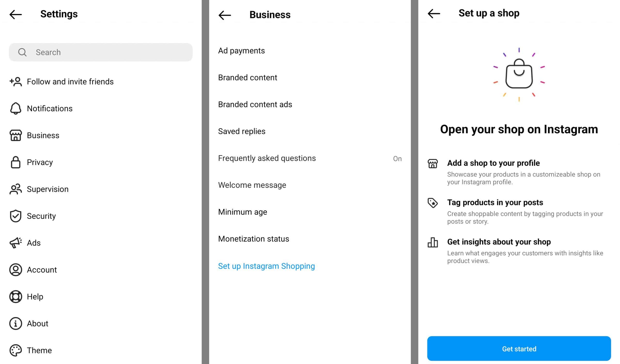Click Set up Instagram Shopping link
This screenshot has height=364, width=620.
click(266, 266)
